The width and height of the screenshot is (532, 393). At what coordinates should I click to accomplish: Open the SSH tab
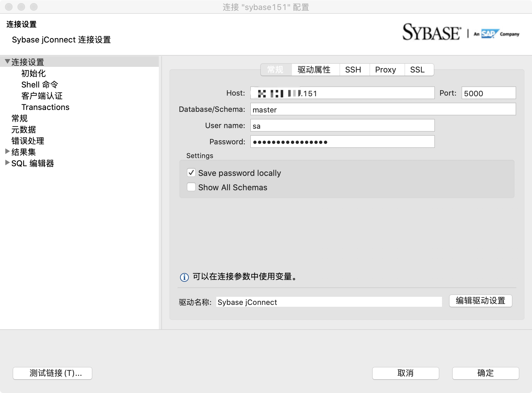click(354, 70)
